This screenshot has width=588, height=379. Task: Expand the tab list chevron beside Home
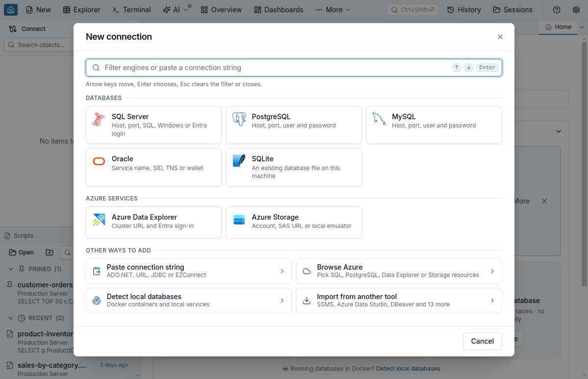click(x=582, y=27)
